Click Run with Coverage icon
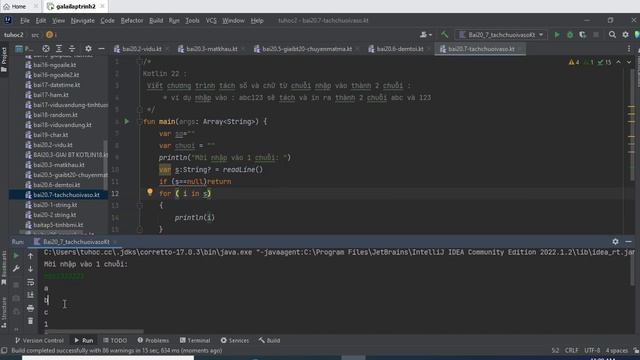Screen dimensions: 640x360 click(583, 35)
